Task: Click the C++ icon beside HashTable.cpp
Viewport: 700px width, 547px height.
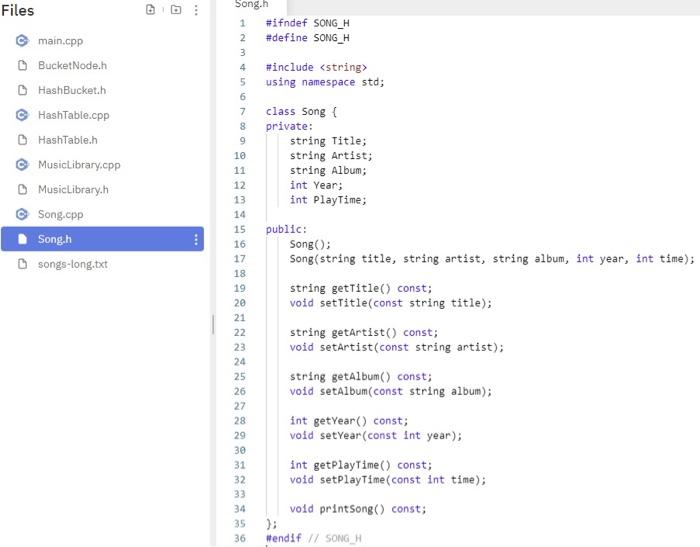Action: 22,115
